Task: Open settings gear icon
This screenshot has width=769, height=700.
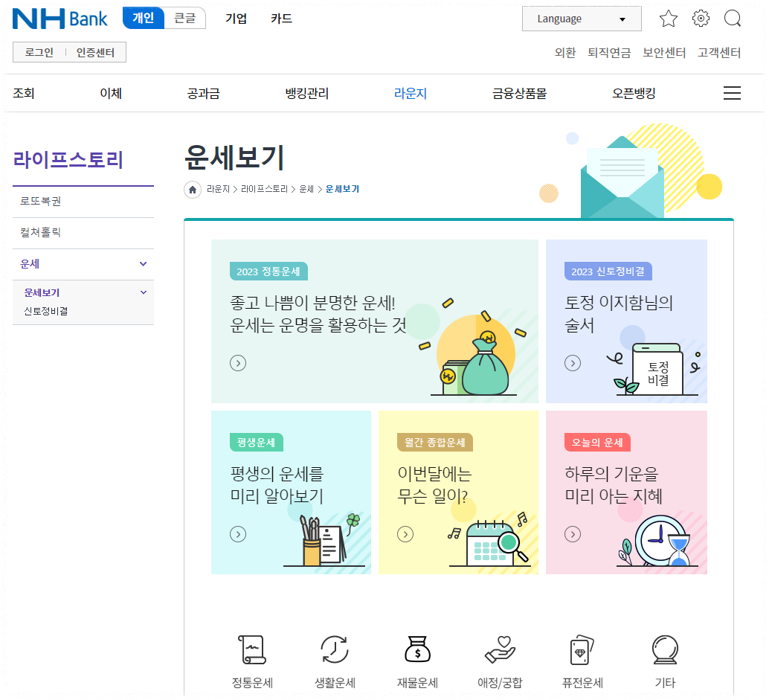Action: pyautogui.click(x=701, y=19)
